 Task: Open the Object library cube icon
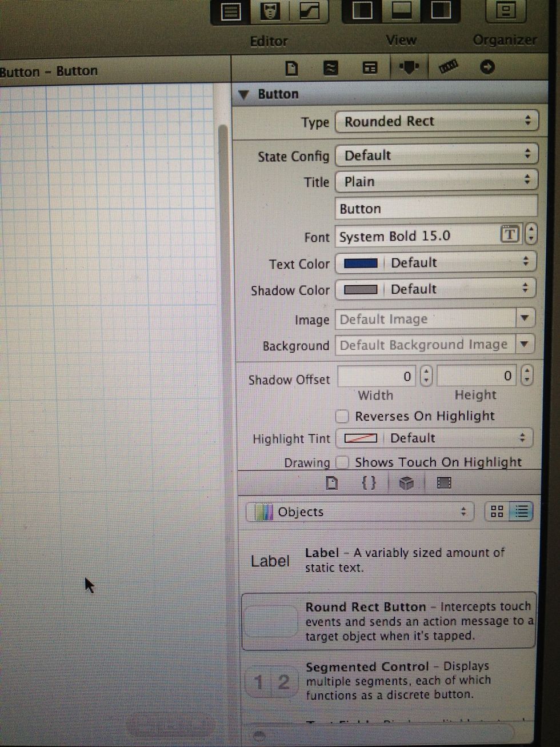click(407, 483)
